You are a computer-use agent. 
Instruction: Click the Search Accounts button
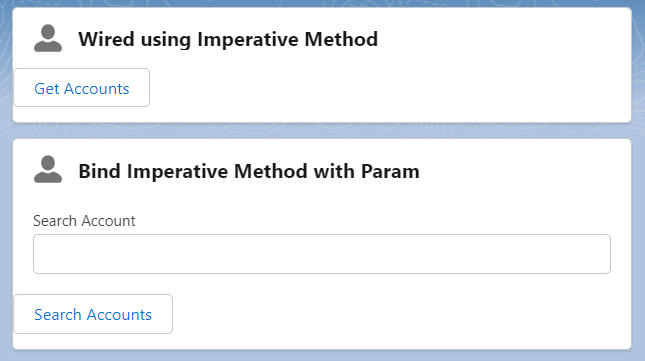pos(93,314)
